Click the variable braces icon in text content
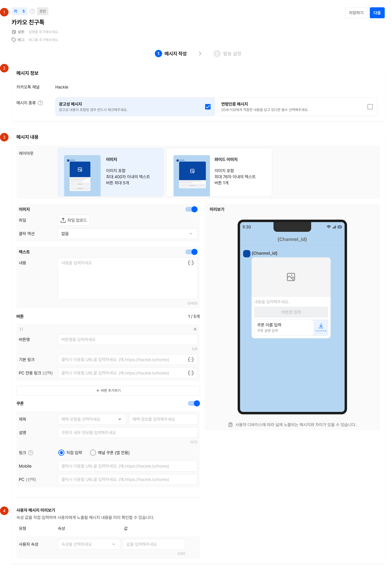 (x=191, y=263)
